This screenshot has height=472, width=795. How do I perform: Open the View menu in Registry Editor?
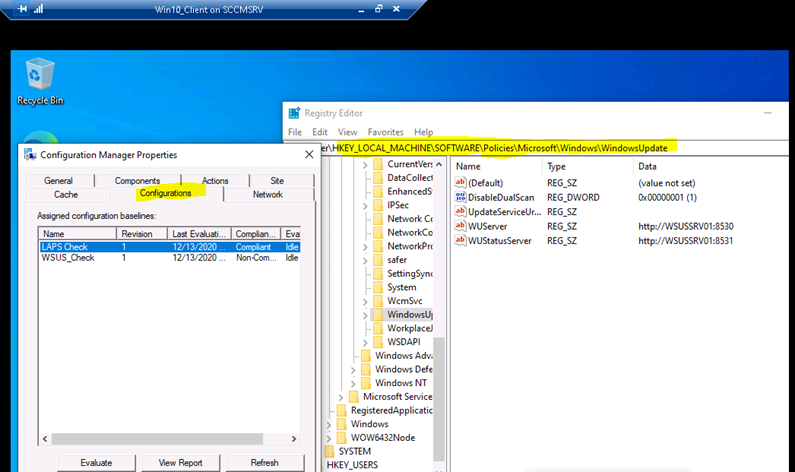pos(347,132)
